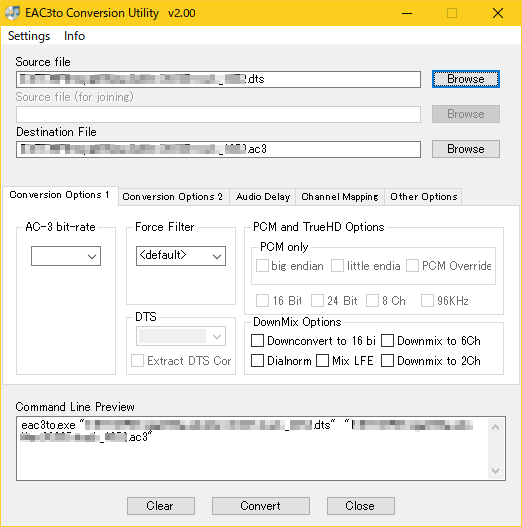Click the Destination File path field
Image resolution: width=522 pixels, height=527 pixels.
[x=218, y=149]
